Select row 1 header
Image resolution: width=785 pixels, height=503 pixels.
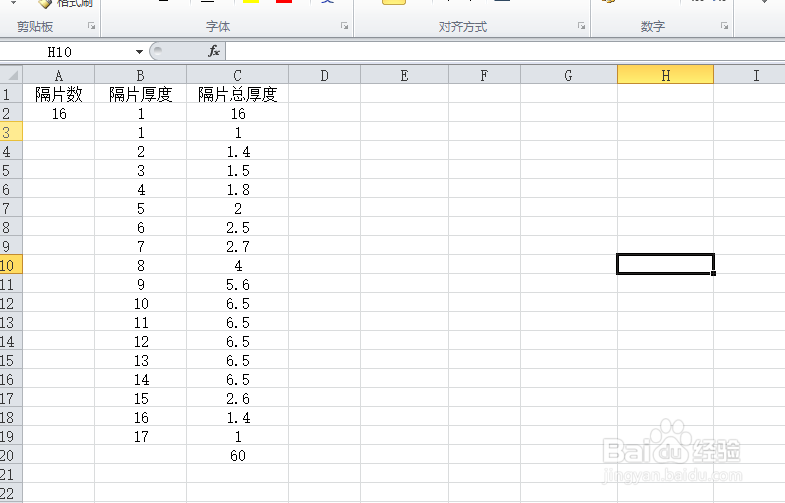point(11,94)
